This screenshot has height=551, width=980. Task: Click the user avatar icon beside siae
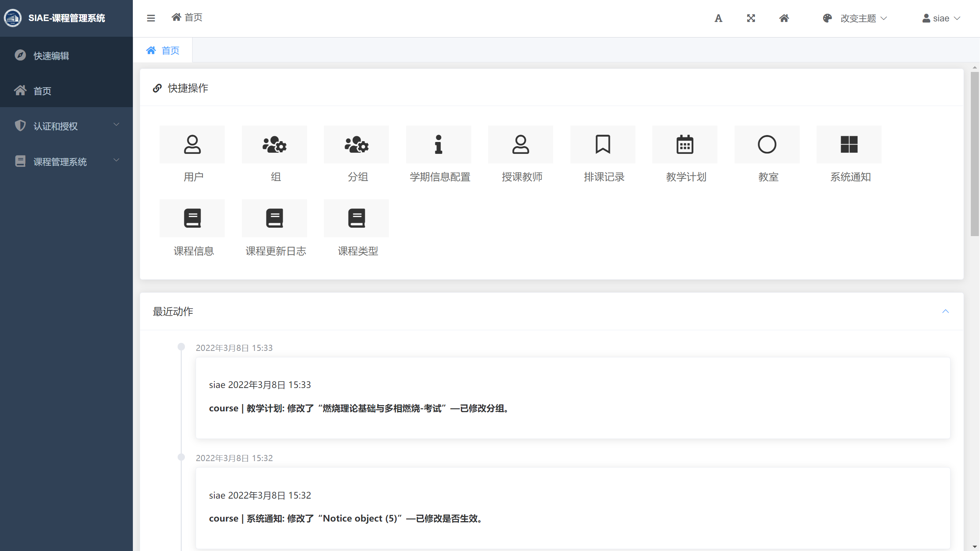[x=926, y=18]
